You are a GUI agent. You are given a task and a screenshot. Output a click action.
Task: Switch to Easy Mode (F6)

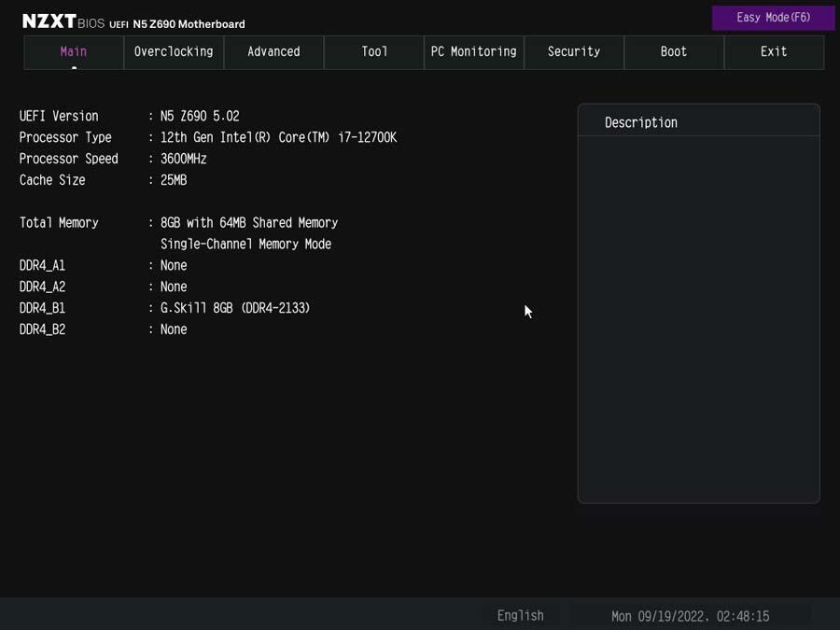point(773,18)
